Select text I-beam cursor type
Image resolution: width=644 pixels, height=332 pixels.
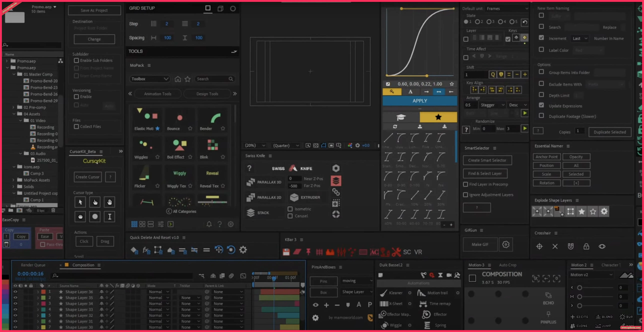click(110, 217)
